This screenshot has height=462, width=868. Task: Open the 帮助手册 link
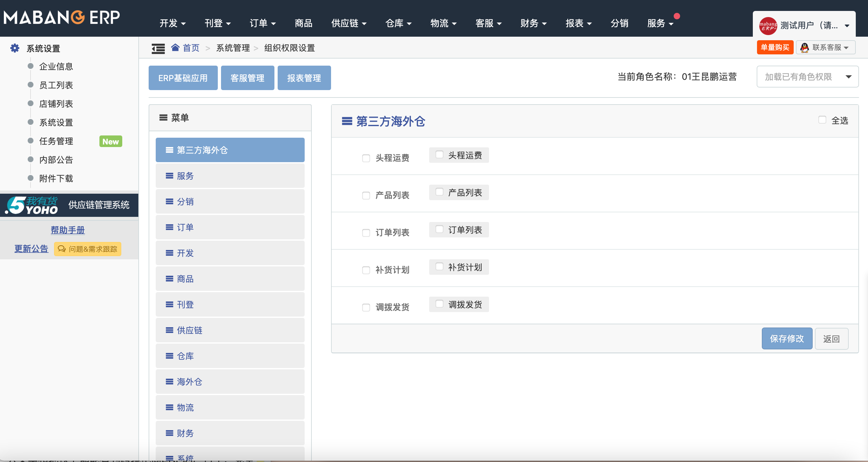point(67,230)
